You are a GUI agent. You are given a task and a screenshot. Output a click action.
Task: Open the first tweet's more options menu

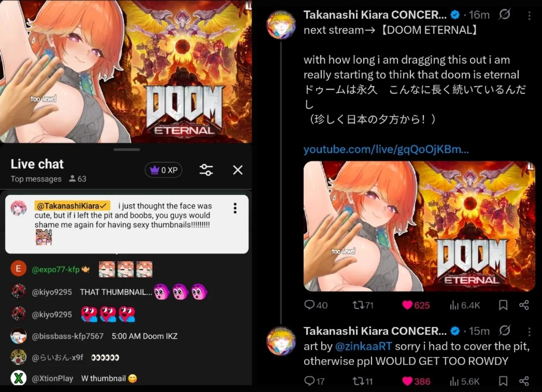pyautogui.click(x=529, y=15)
